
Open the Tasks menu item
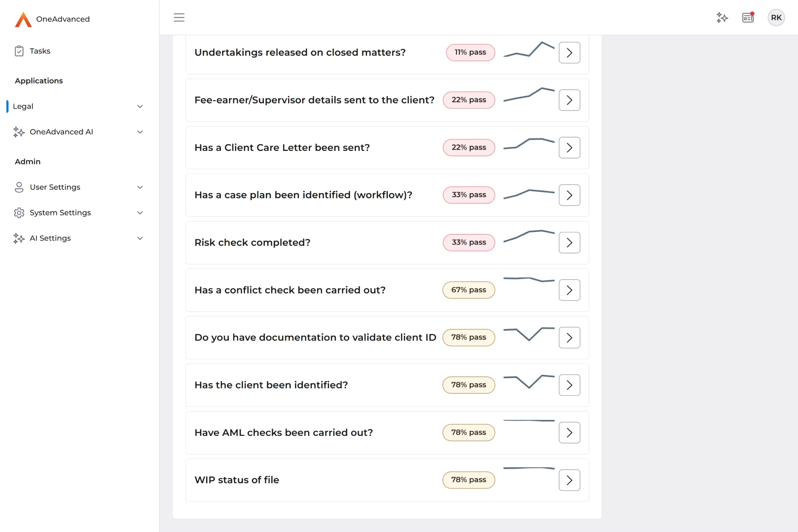point(40,51)
